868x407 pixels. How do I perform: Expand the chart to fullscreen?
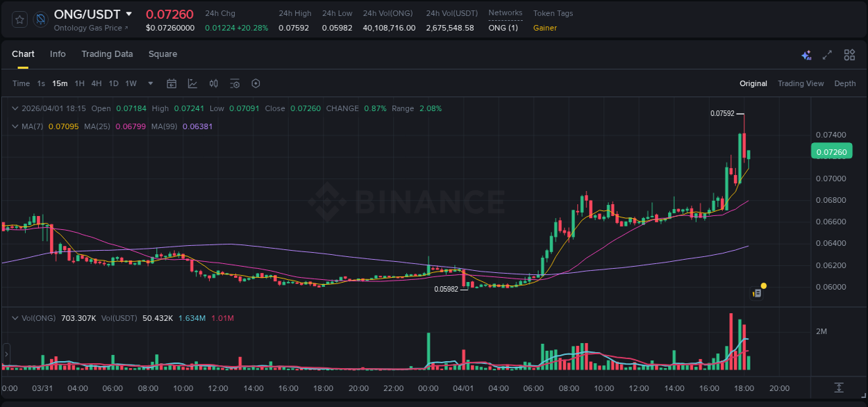coord(827,54)
